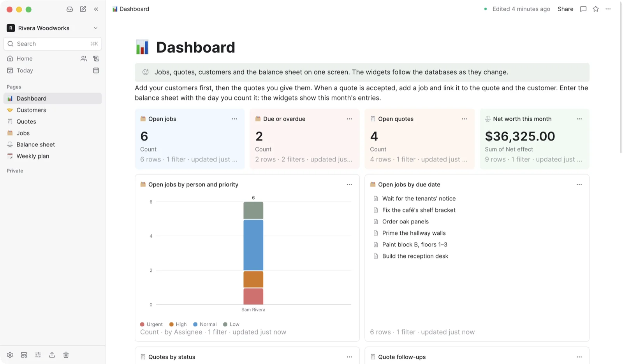Toggle the Urgent legend series
The image size is (623, 364).
point(151,324)
